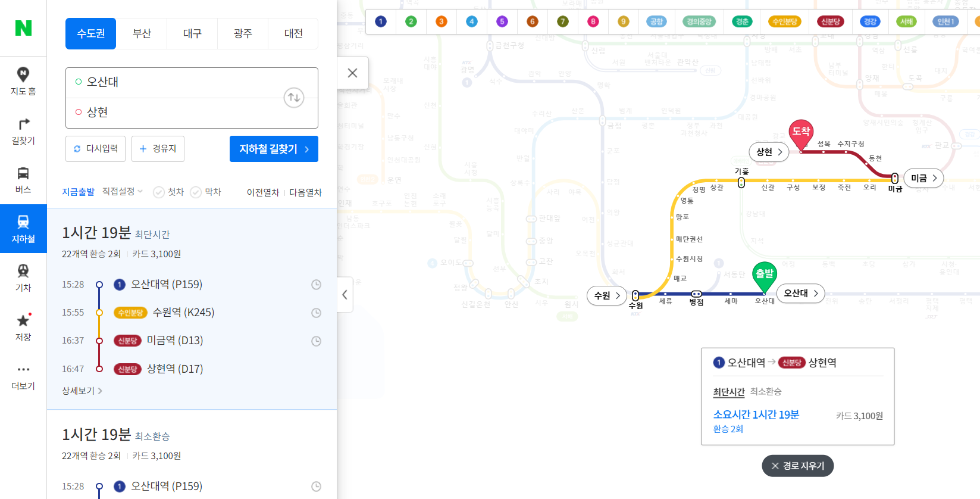This screenshot has width=980, height=499.
Task: Filter map by Line 1
Action: click(381, 21)
